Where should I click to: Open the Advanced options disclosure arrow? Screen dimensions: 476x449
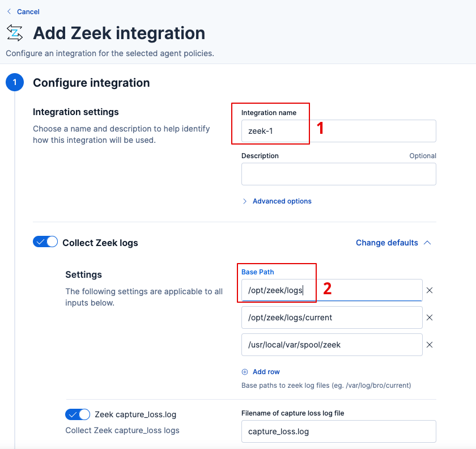click(244, 201)
